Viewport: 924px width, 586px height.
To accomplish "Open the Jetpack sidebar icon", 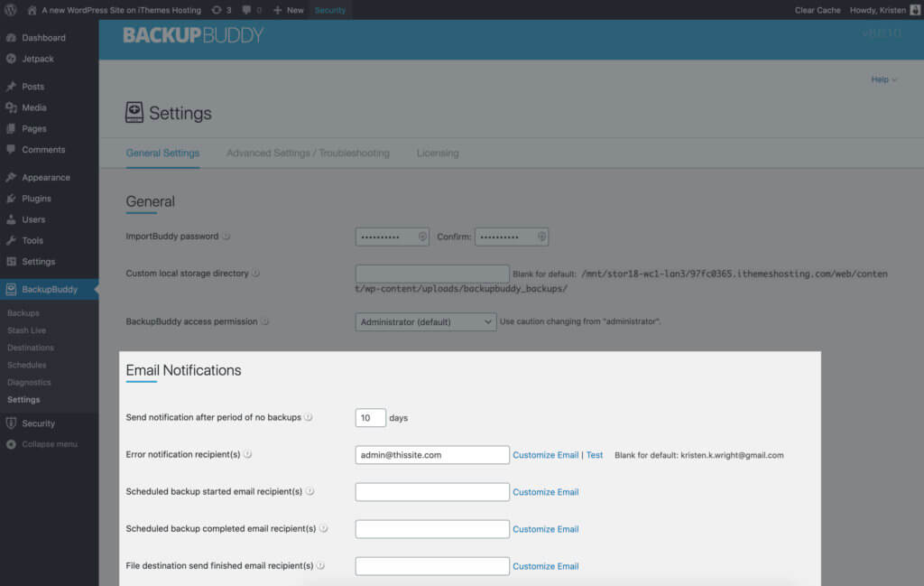I will (x=11, y=59).
